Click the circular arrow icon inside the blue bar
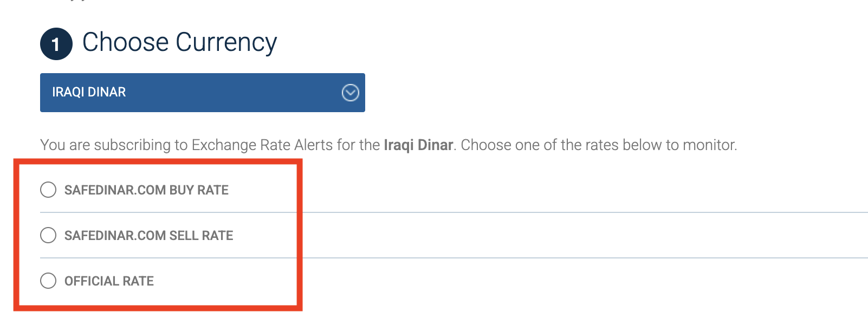This screenshot has width=868, height=324. [x=349, y=93]
